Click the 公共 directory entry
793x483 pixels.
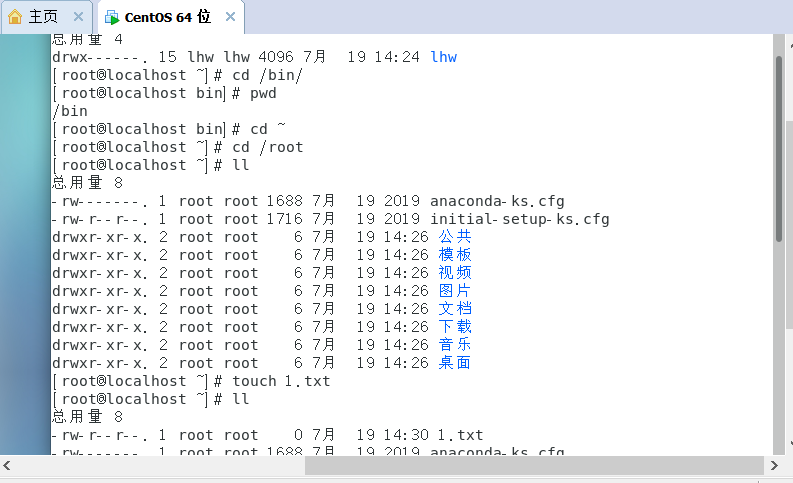(455, 237)
